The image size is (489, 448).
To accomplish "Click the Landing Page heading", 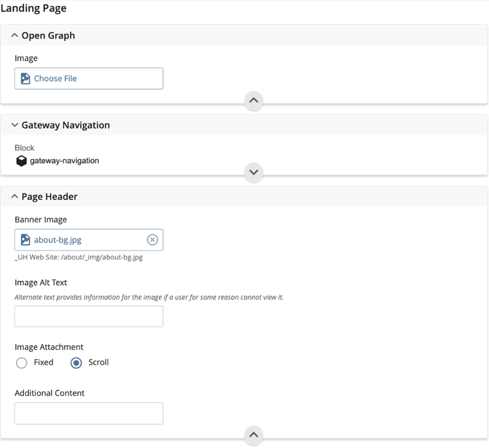I will [33, 8].
